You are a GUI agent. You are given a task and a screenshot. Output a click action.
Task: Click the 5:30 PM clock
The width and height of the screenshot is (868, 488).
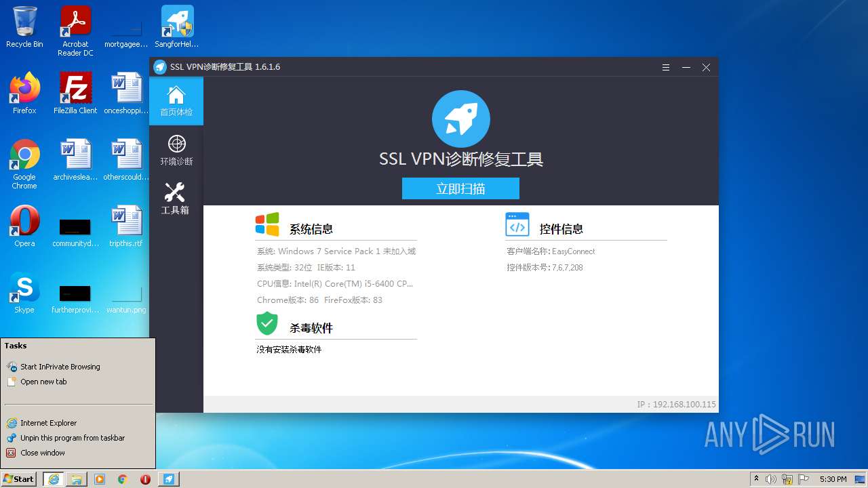(833, 479)
